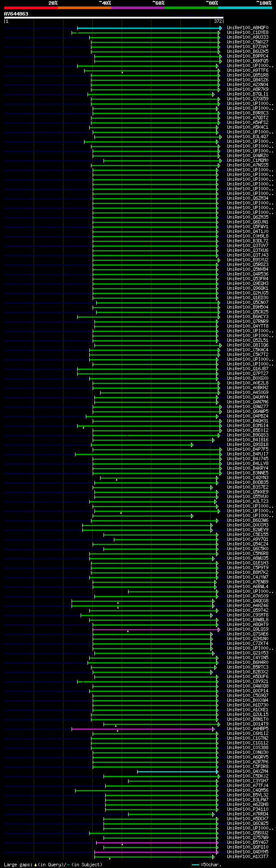
Task: Open hit UniRef100_B9SYU2
Action: (248, 260)
